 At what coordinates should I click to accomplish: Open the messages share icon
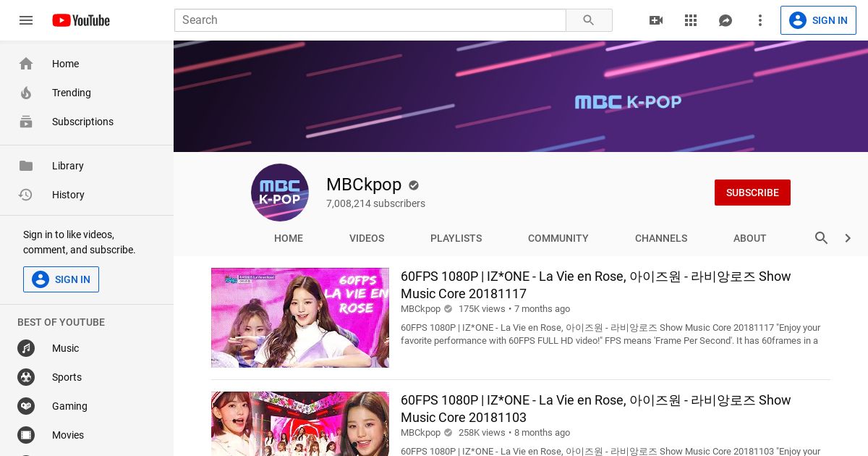click(x=726, y=20)
